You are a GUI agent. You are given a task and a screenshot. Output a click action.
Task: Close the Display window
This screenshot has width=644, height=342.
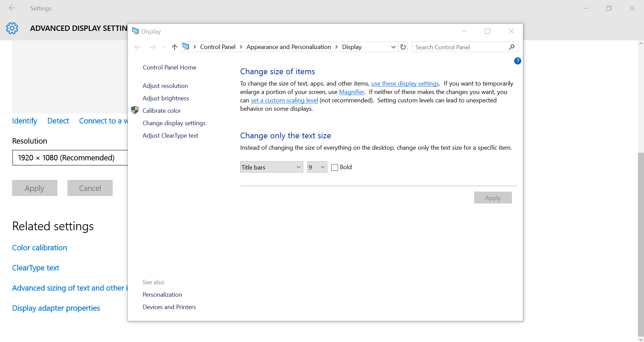511,31
